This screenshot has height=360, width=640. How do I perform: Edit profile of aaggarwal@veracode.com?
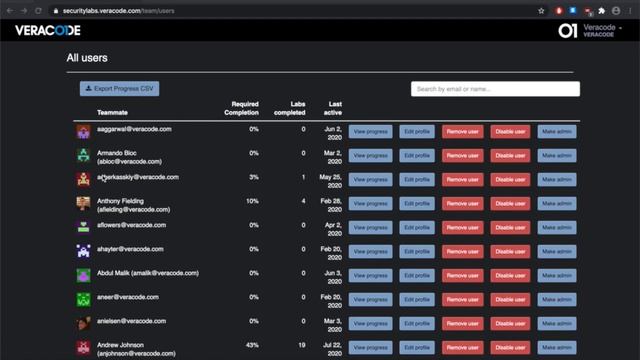coord(417,131)
